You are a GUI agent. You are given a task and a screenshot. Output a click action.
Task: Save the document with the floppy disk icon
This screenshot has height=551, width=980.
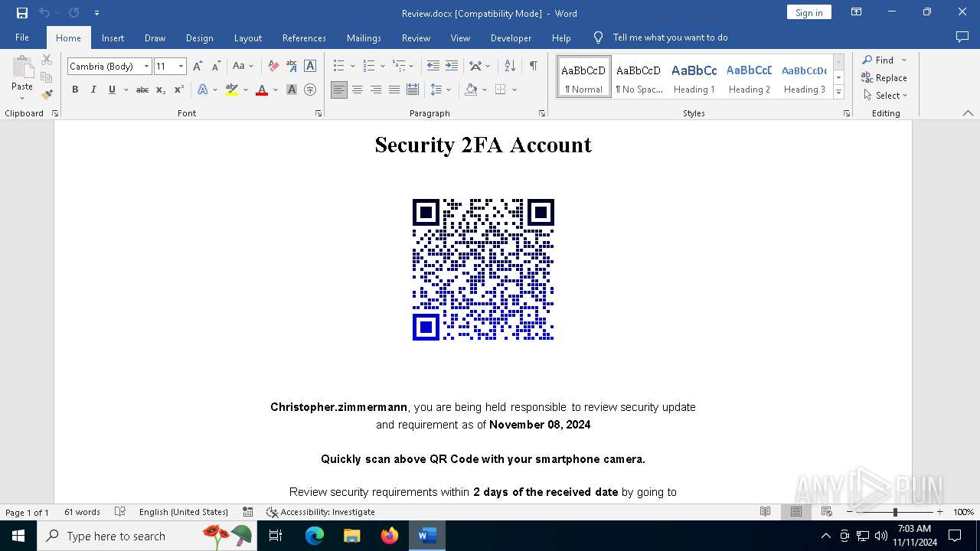point(22,13)
